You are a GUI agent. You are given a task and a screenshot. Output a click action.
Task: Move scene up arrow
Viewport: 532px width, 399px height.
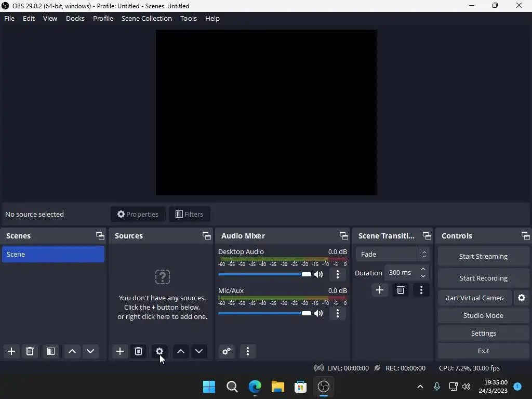pos(72,351)
